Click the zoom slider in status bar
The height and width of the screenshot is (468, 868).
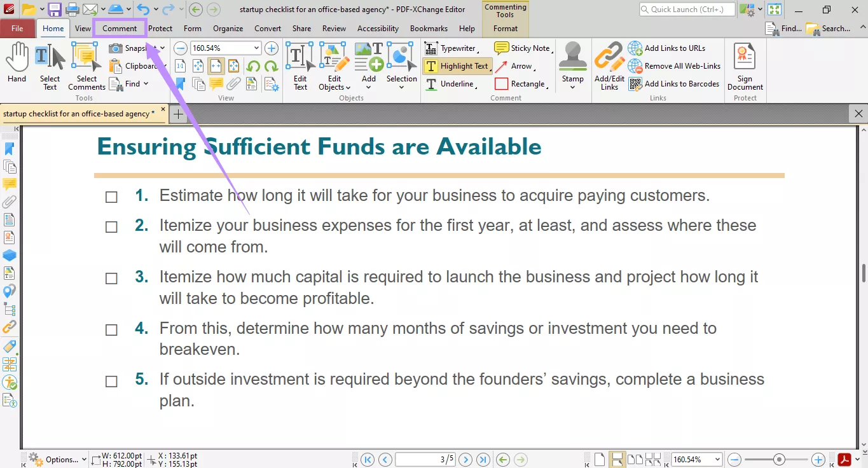pos(779,460)
